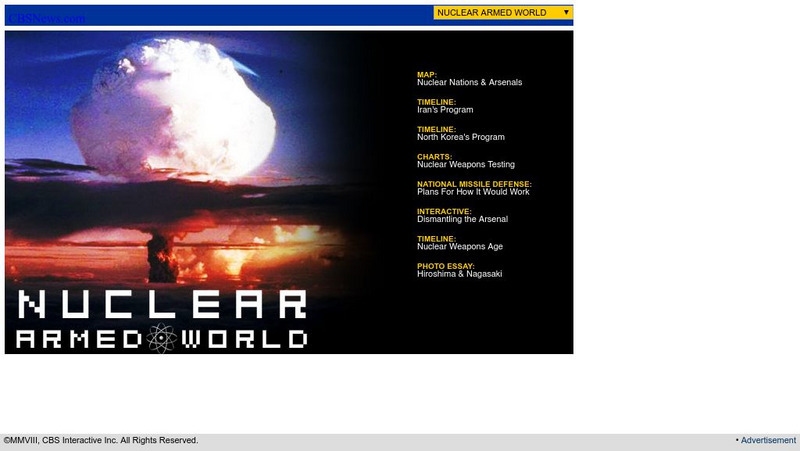Click the CBSNews.com logo link

(x=47, y=18)
